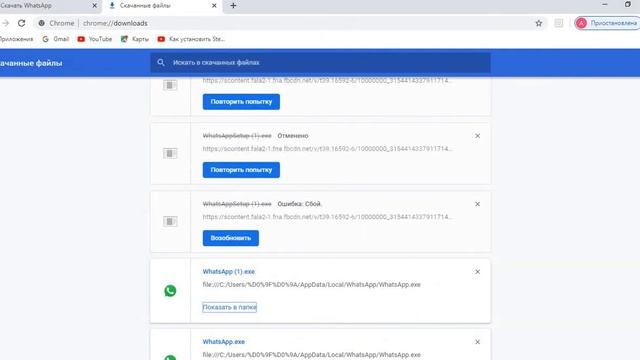Reload the downloads page
The width and height of the screenshot is (640, 360).
[22, 23]
